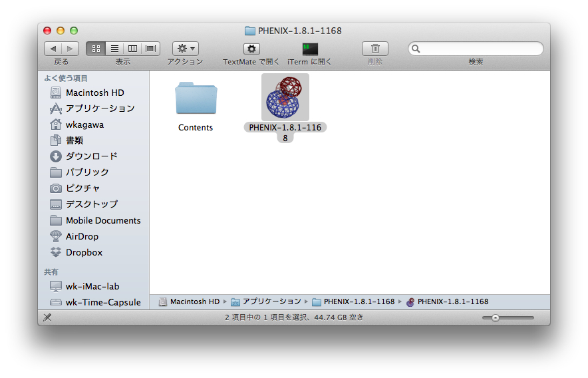
Task: Click Contents folder name label
Action: pos(196,128)
